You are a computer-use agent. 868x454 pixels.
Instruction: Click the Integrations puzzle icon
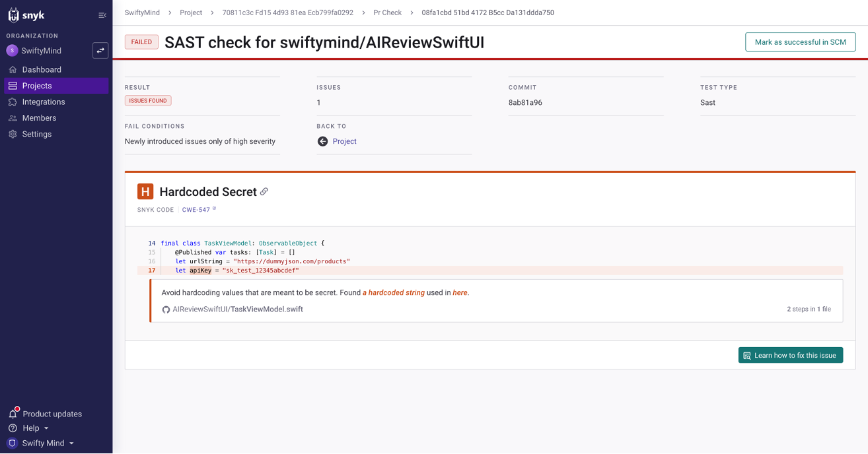click(x=13, y=102)
